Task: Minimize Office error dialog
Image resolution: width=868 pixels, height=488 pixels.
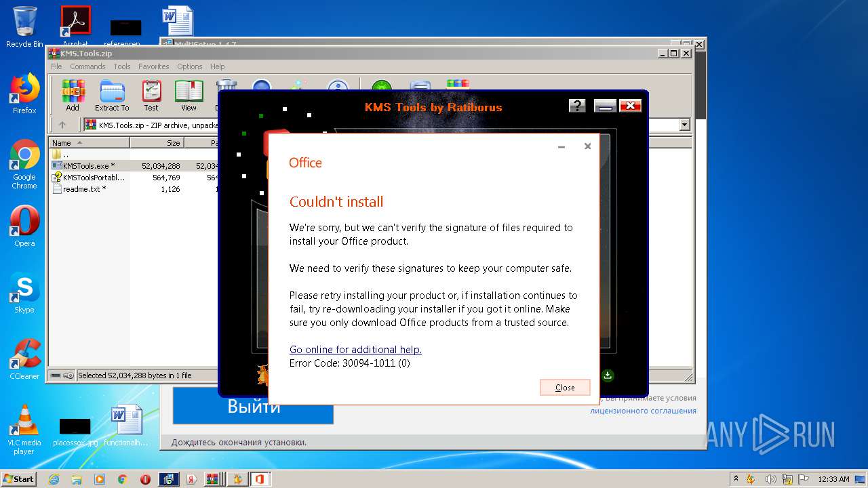Action: 561,146
